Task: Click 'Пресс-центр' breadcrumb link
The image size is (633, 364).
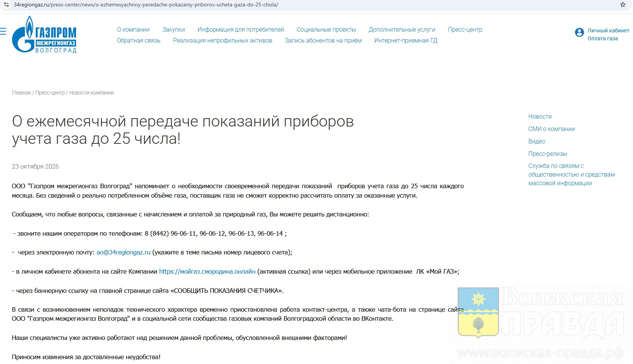Action: [x=50, y=93]
